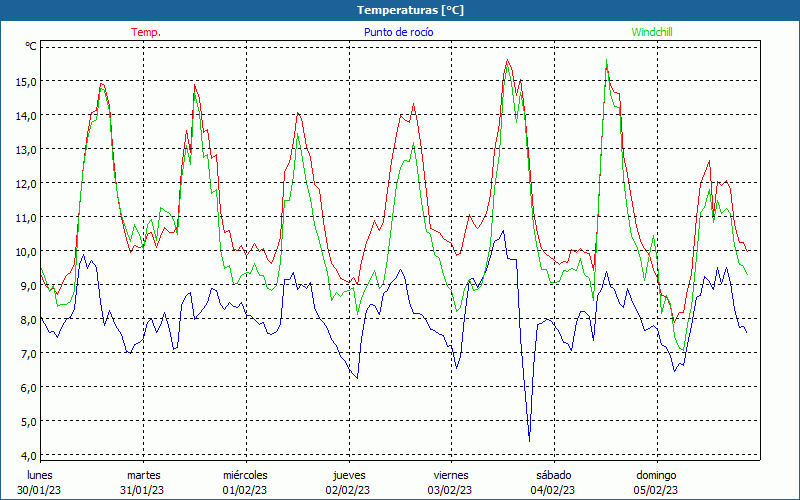Click the red 'Temp.' legend label

pyautogui.click(x=146, y=32)
